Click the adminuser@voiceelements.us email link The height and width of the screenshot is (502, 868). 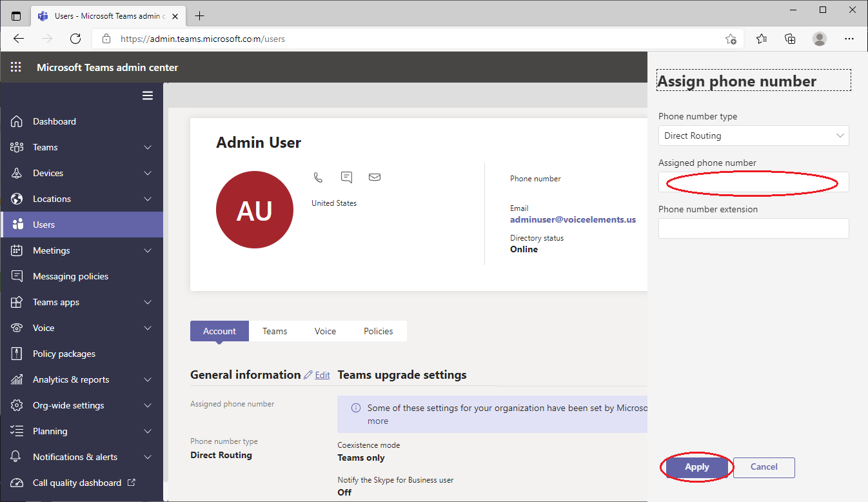coord(573,219)
